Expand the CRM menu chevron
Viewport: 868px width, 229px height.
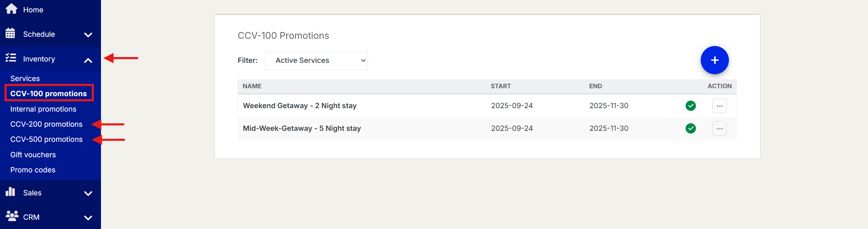pos(88,218)
